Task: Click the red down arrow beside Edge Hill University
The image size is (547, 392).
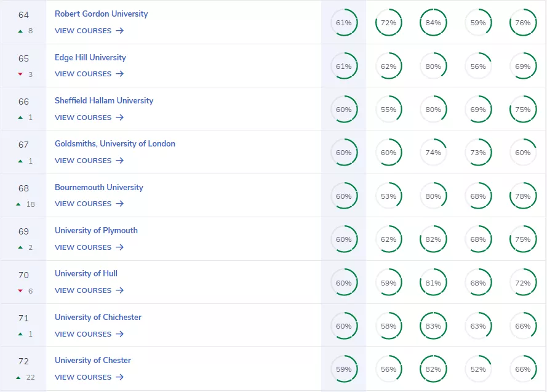Action: (x=20, y=74)
